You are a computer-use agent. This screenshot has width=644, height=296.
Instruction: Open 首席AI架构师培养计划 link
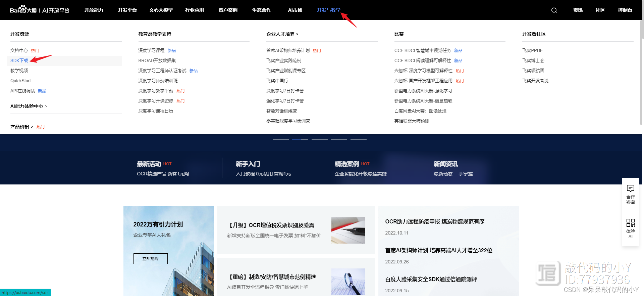[x=288, y=50]
